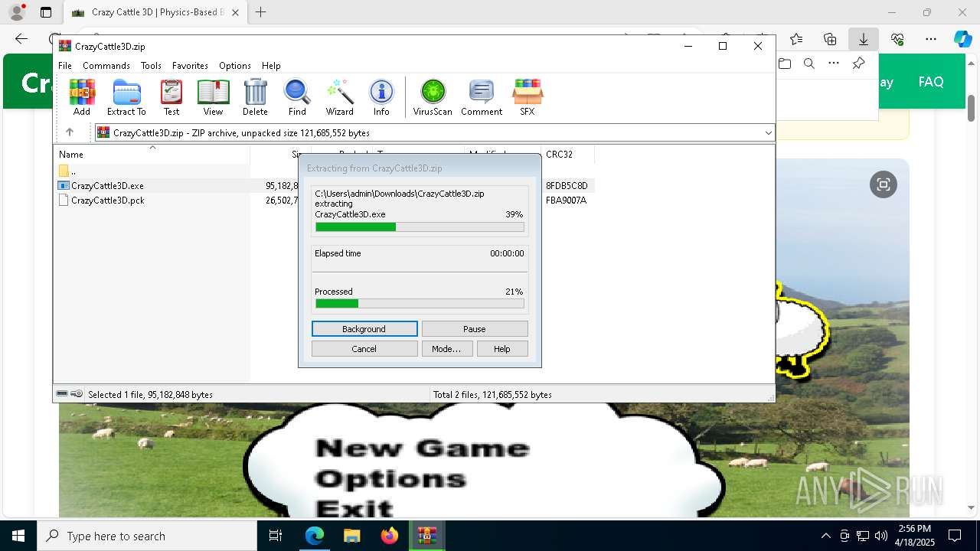Open Firefox from the taskbar
The width and height of the screenshot is (980, 551).
coord(389,536)
